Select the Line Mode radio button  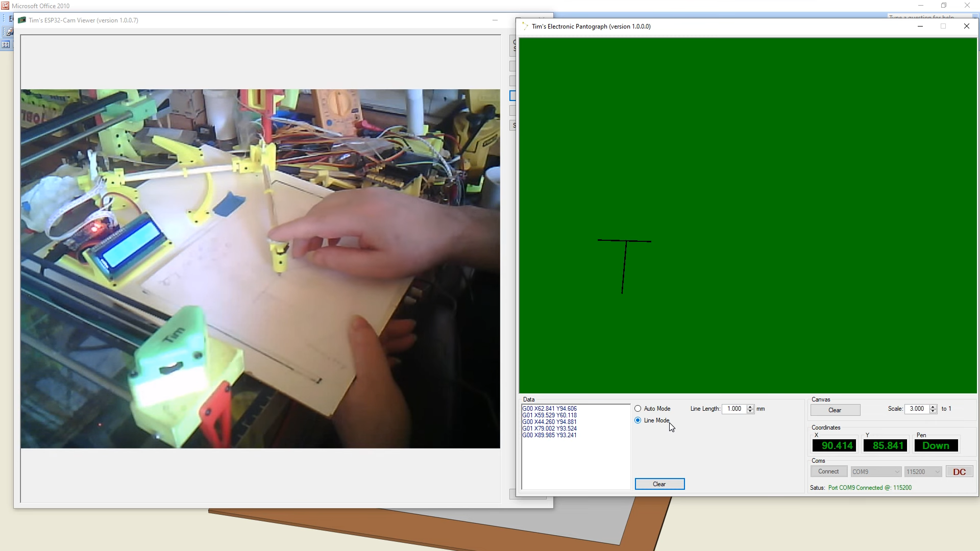coord(638,420)
